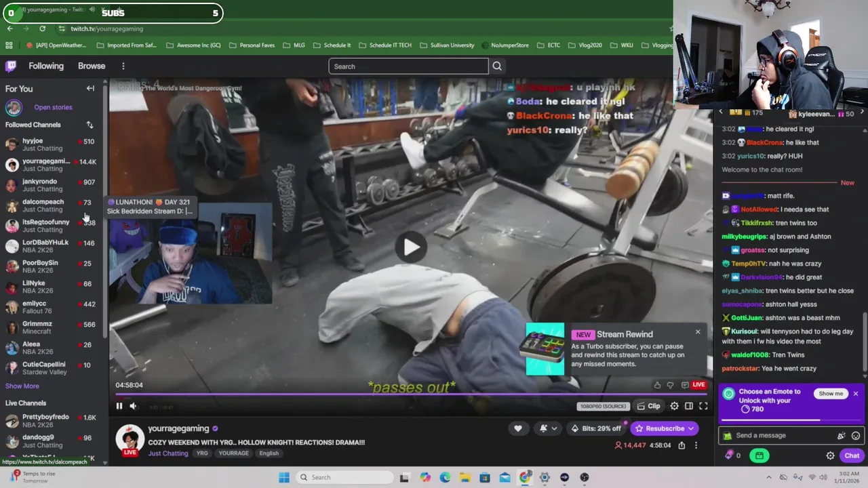
Task: Seek on the purple stream progress bar
Action: [x=412, y=394]
